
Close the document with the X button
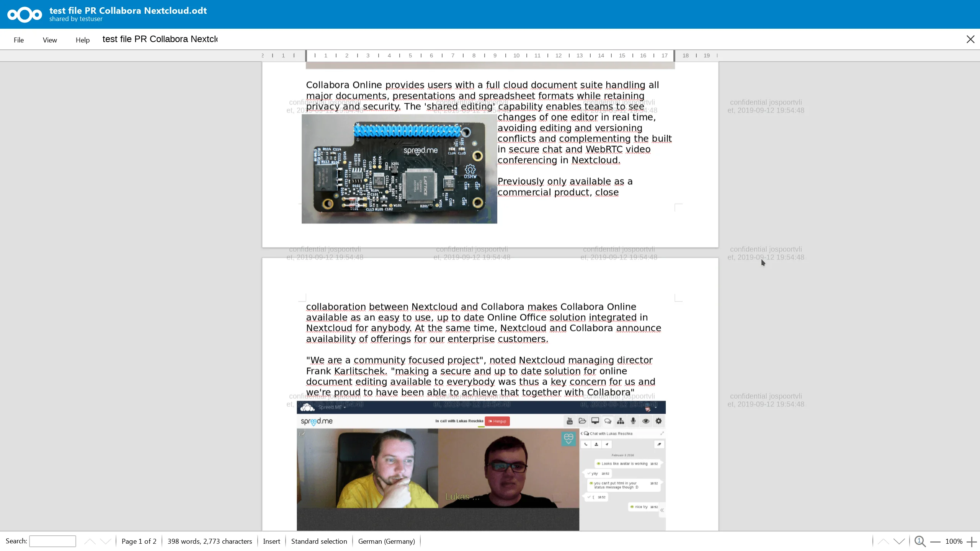(970, 39)
